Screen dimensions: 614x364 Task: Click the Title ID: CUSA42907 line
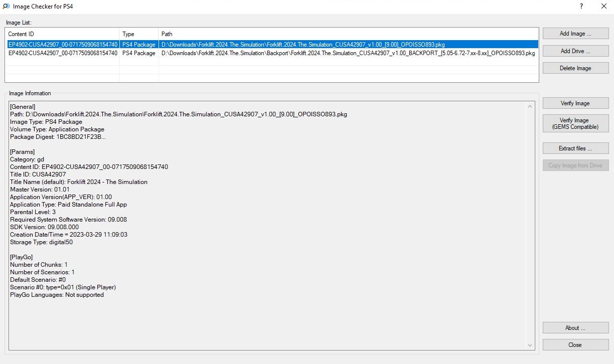(x=38, y=174)
